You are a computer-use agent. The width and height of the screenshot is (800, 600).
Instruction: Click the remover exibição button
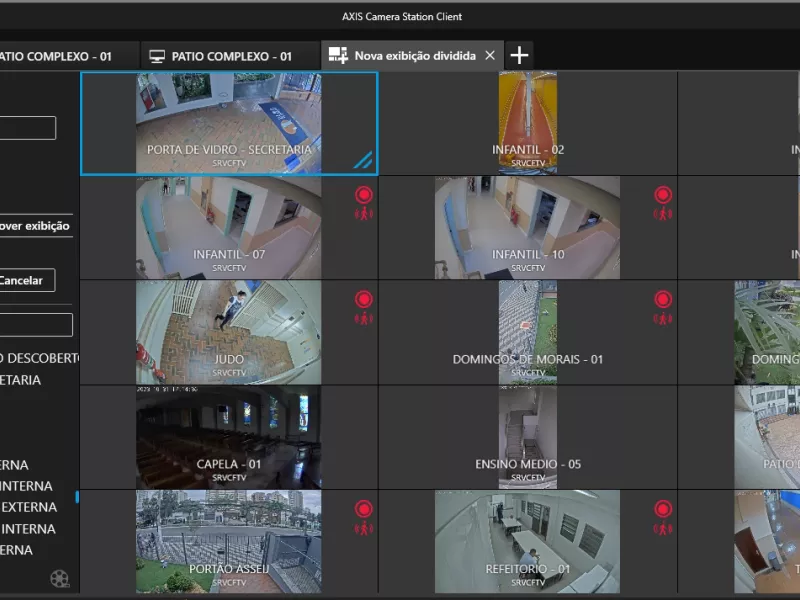(x=36, y=226)
